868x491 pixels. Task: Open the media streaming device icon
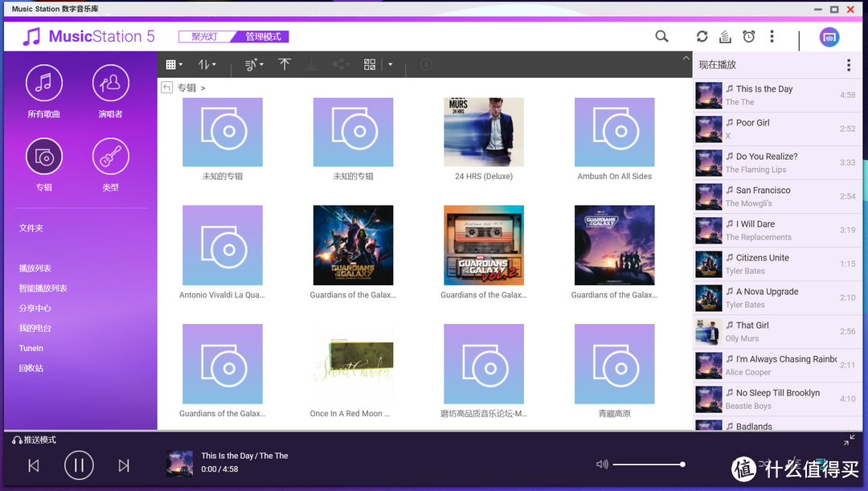coord(829,37)
